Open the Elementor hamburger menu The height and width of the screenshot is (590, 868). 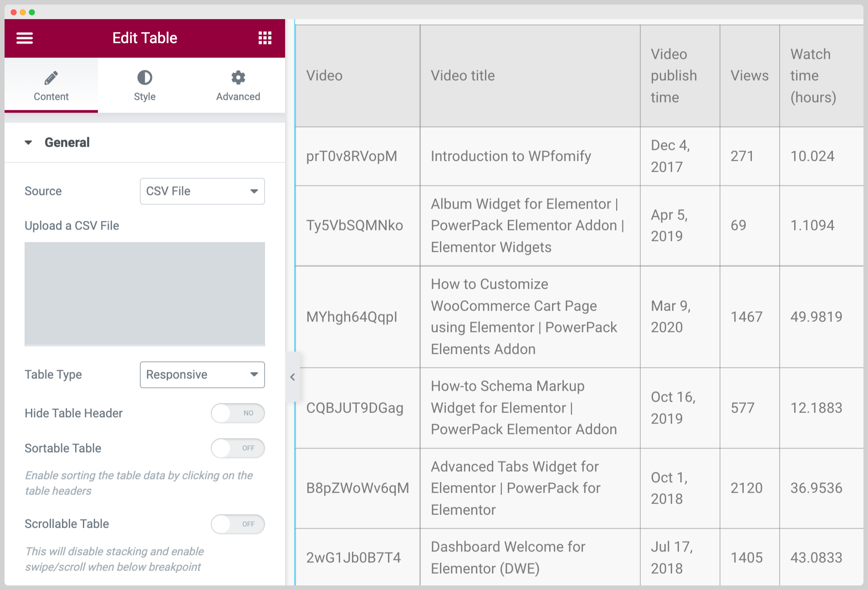[24, 38]
